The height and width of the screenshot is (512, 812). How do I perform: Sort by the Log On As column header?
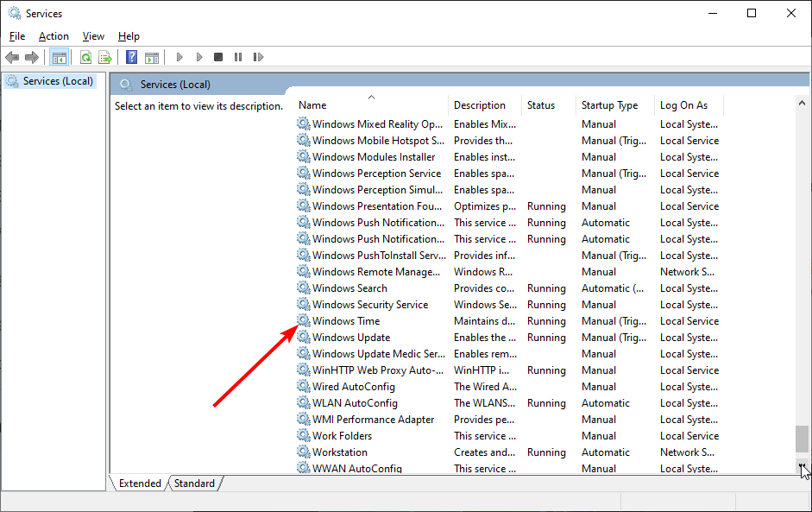tap(689, 105)
